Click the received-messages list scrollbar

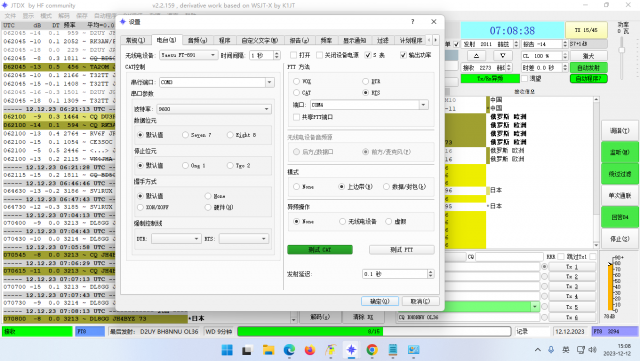pyautogui.click(x=596, y=172)
